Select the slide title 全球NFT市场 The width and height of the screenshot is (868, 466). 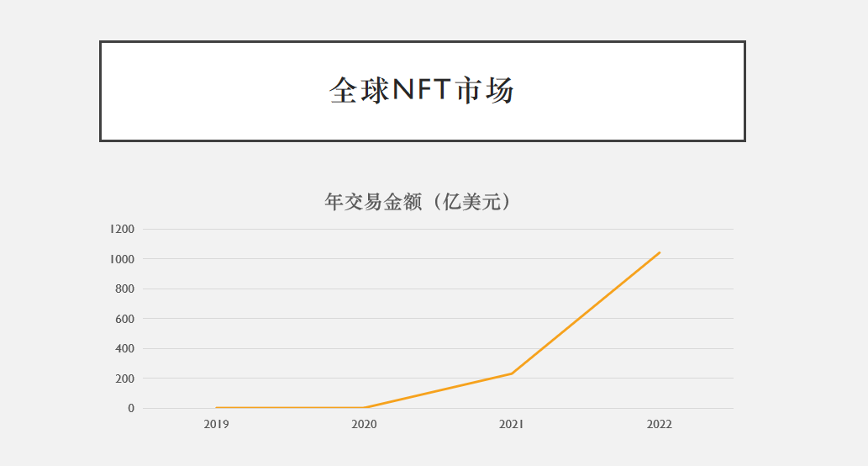pos(422,90)
